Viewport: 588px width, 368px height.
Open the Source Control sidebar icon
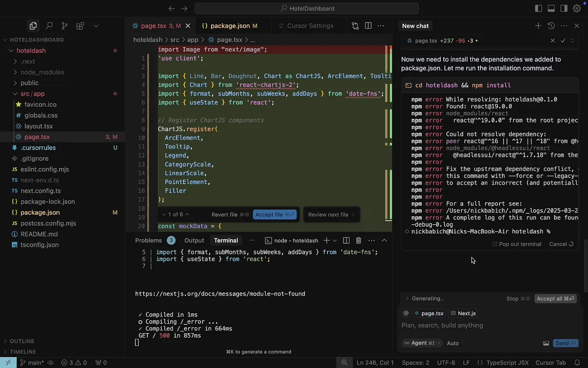click(x=64, y=26)
